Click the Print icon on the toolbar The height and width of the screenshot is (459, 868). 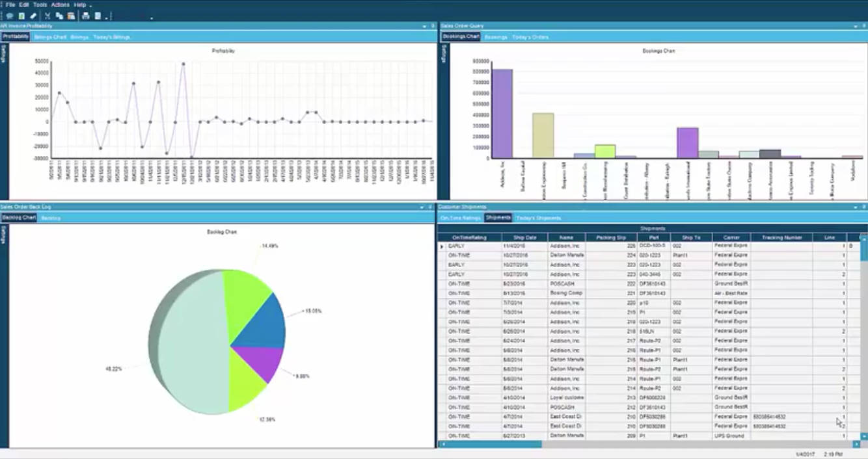[86, 16]
